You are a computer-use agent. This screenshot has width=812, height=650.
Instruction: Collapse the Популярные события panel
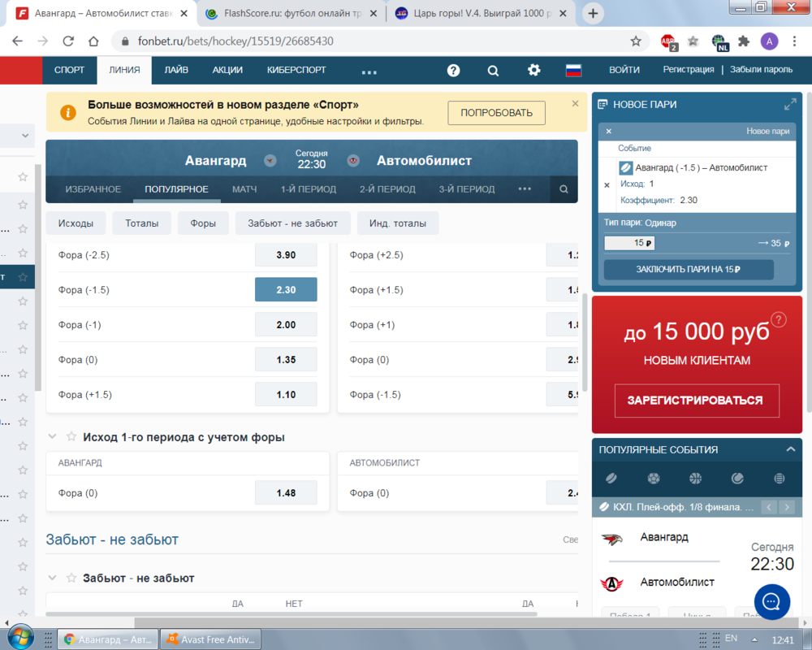[x=790, y=449]
